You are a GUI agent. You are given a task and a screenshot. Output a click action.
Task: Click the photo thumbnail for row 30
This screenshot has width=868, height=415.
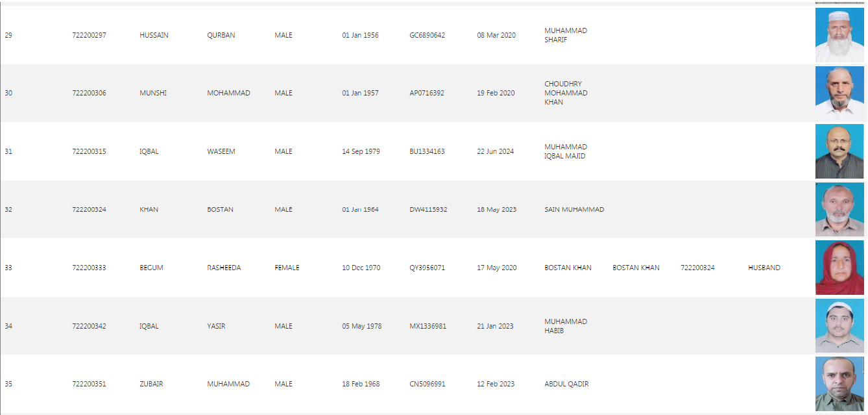839,93
